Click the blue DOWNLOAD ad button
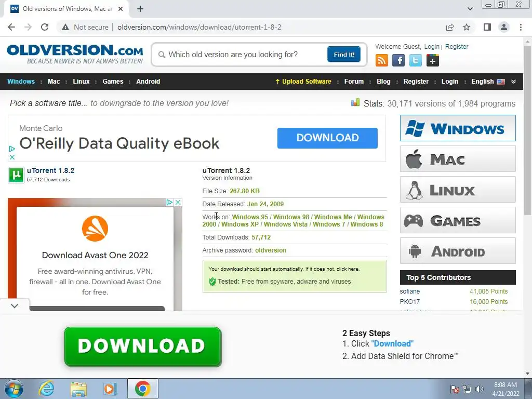The height and width of the screenshot is (399, 532). point(327,138)
